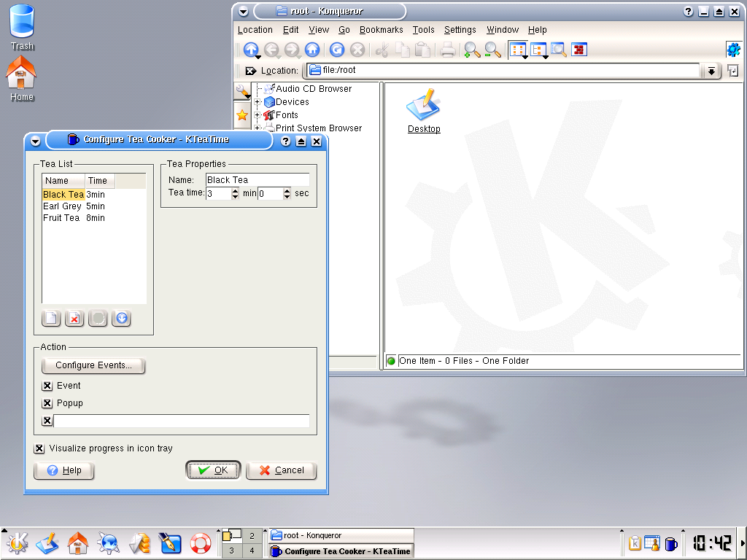Click the KTeaTime cup in system tray
747x560 pixels.
click(x=671, y=542)
